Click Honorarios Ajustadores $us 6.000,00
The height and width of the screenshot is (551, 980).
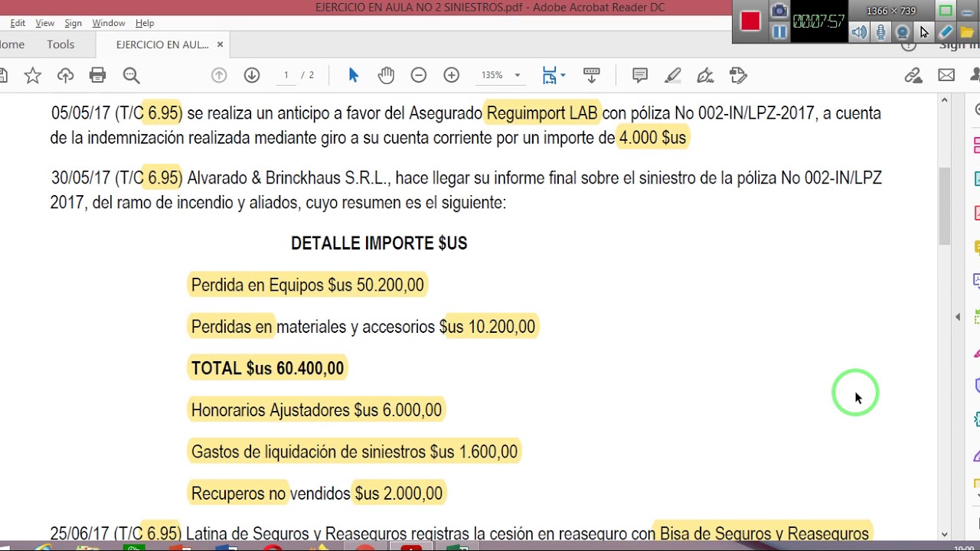[316, 410]
